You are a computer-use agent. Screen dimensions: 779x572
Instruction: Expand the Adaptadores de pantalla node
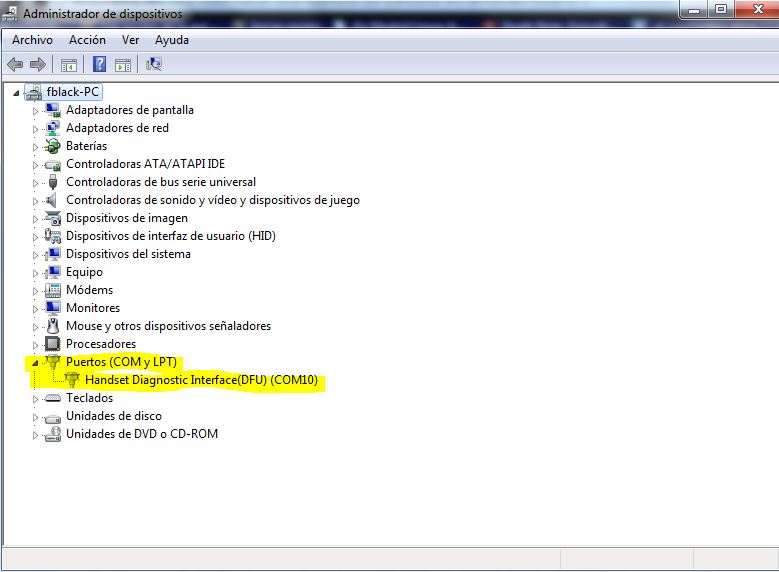(36, 110)
